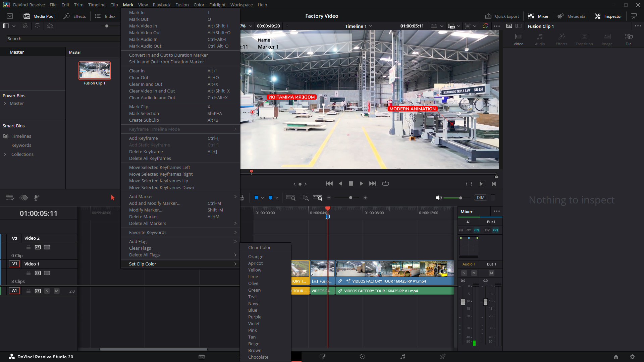Click the blue marker icon

pyautogui.click(x=271, y=198)
